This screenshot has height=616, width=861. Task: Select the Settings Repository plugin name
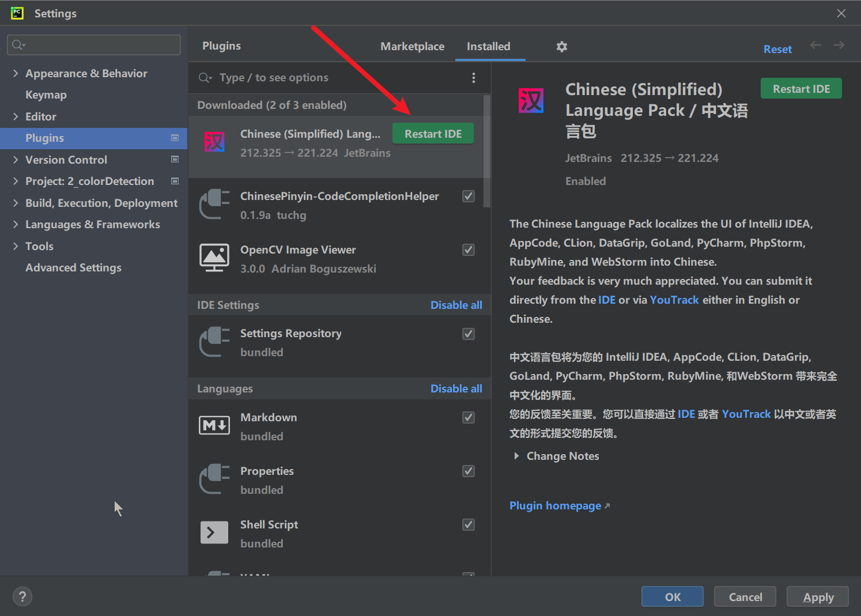click(x=291, y=333)
